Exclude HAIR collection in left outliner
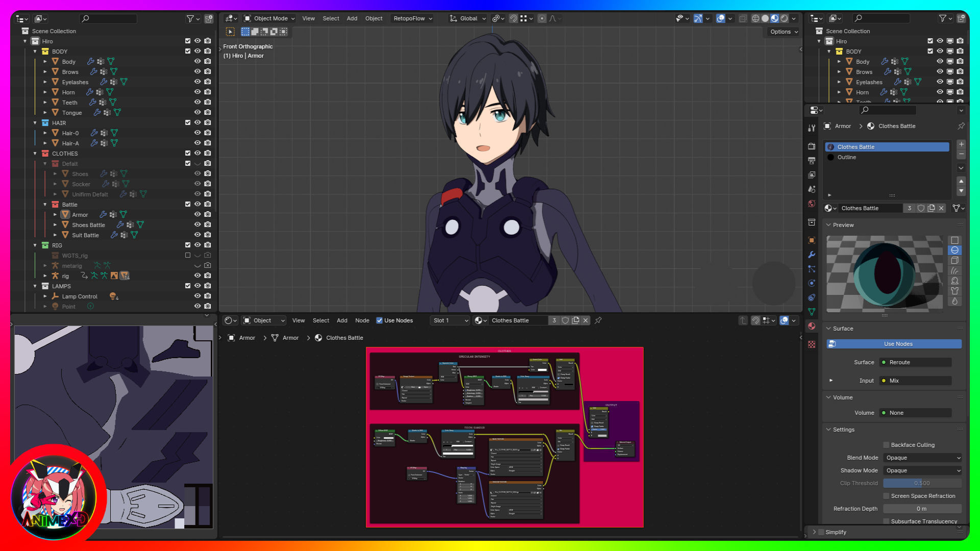Viewport: 980px width, 551px height. [x=187, y=122]
